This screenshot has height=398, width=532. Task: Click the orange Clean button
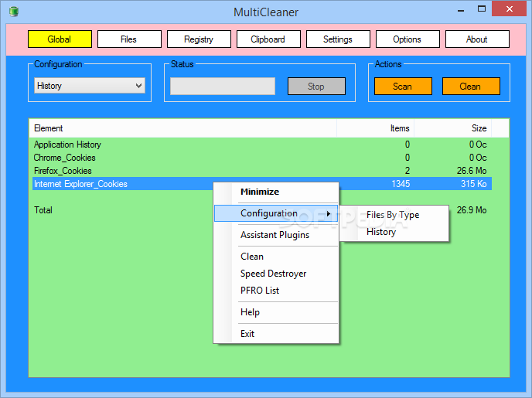[x=471, y=86]
